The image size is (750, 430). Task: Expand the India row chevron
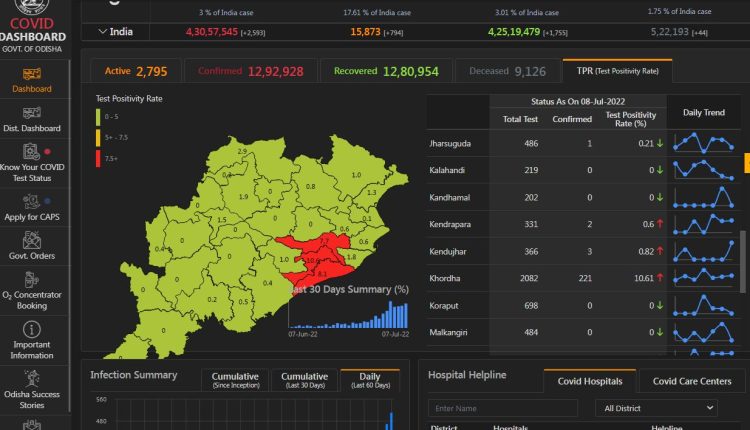[102, 32]
